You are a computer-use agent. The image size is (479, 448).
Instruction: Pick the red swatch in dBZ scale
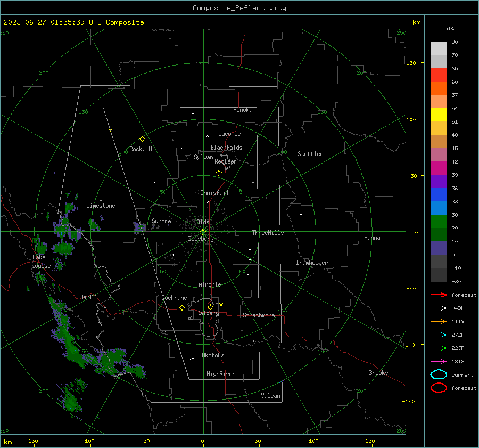coord(439,75)
